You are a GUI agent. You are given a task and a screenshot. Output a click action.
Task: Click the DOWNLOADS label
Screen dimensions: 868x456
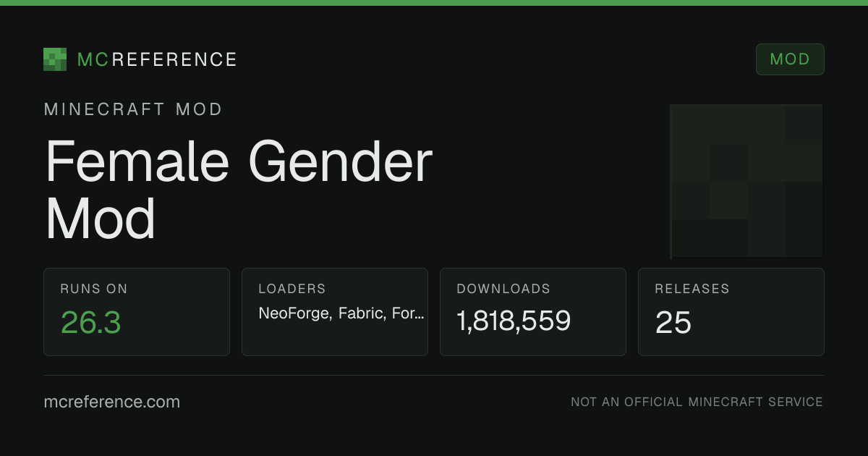click(503, 289)
